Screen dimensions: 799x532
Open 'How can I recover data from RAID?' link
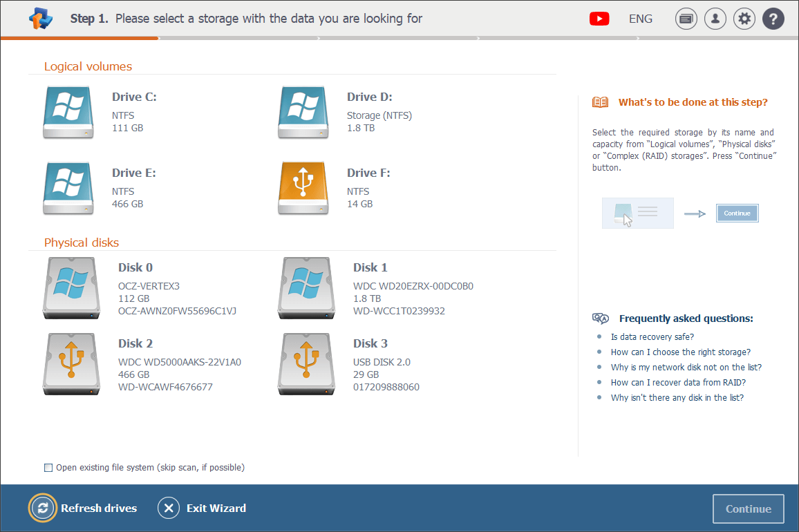coord(678,383)
